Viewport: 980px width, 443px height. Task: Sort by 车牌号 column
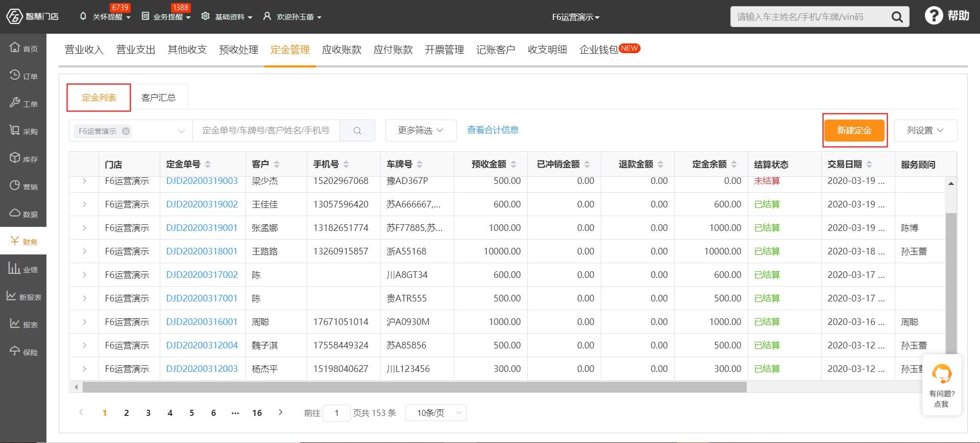click(420, 165)
